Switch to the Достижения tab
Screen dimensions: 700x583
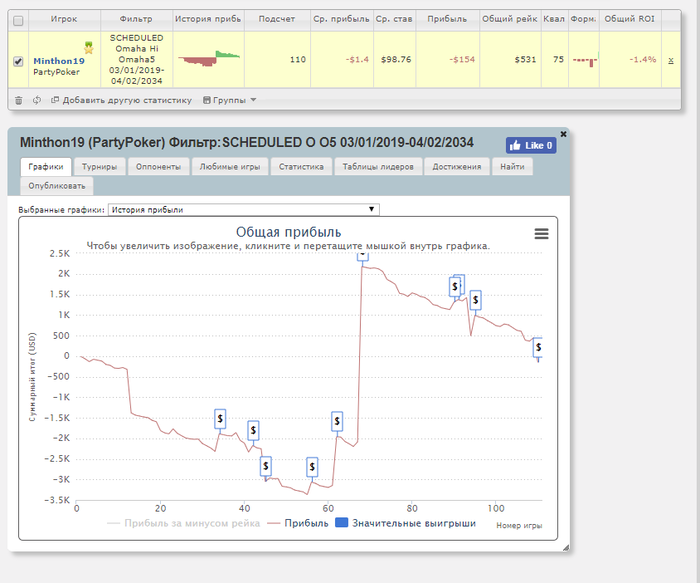(457, 167)
